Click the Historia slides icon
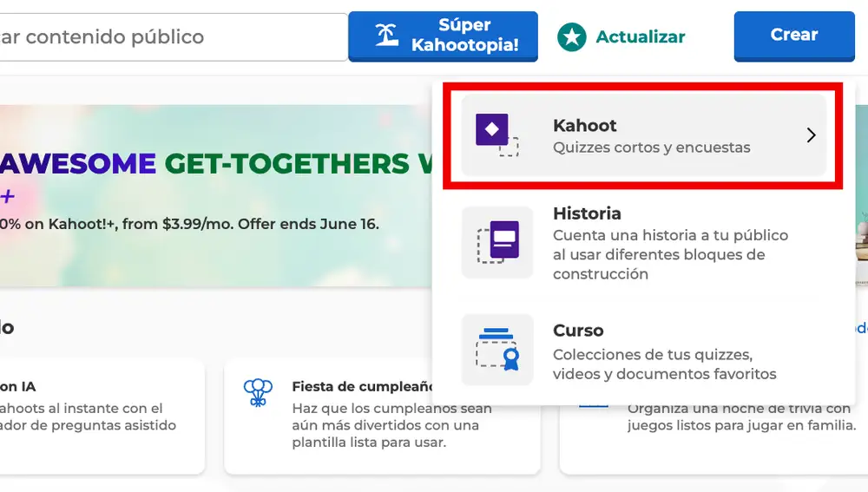This screenshot has width=868, height=492. point(497,242)
